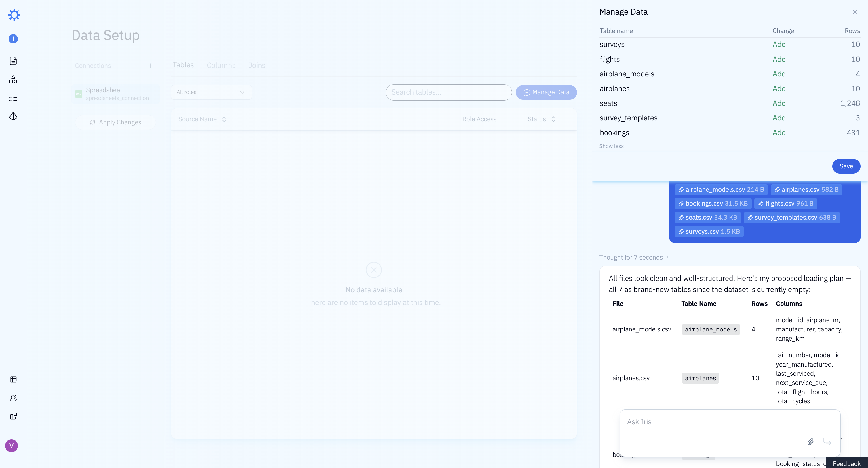Click the attach file paperclip icon
The width and height of the screenshot is (868, 468).
click(810, 442)
